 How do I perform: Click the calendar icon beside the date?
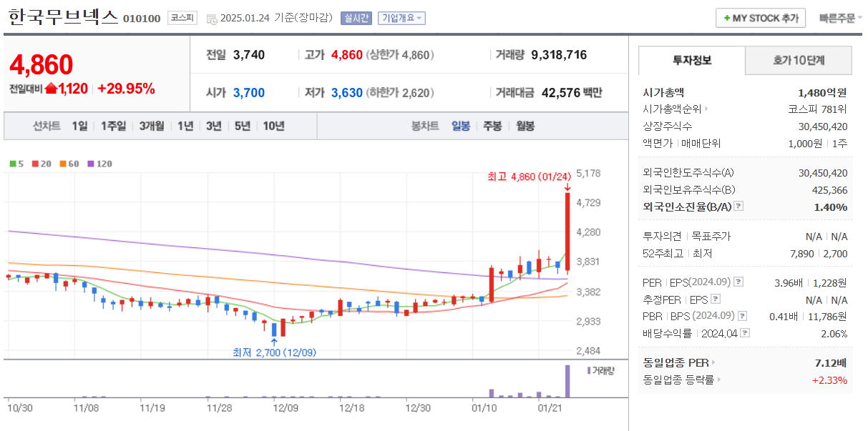point(211,18)
